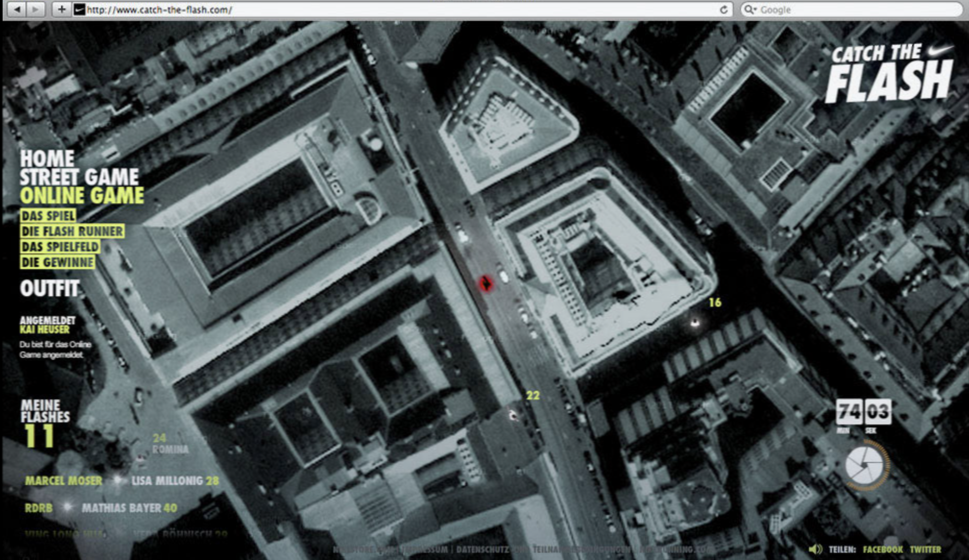This screenshot has width=969, height=560.
Task: Open the DAS SPIEL submenu entry
Action: [x=48, y=215]
